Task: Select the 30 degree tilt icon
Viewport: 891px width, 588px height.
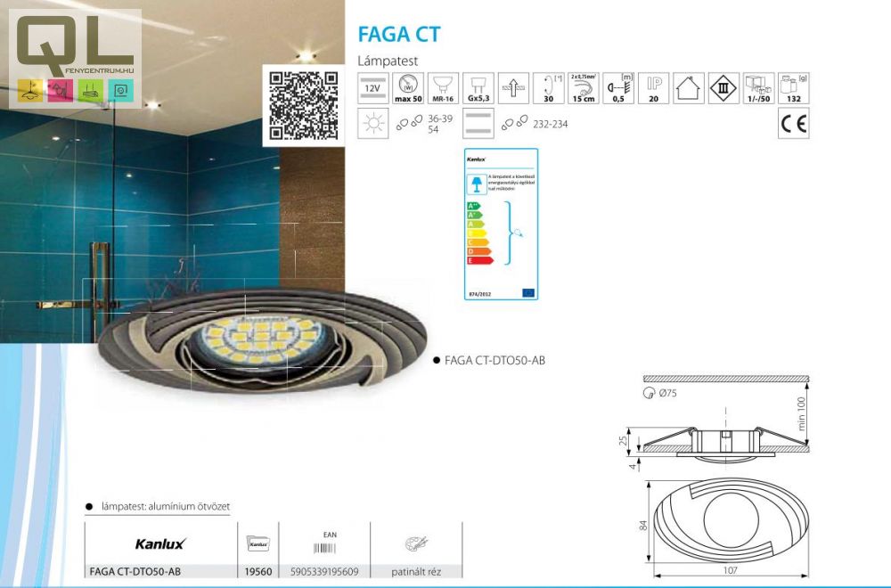Action: pyautogui.click(x=549, y=88)
